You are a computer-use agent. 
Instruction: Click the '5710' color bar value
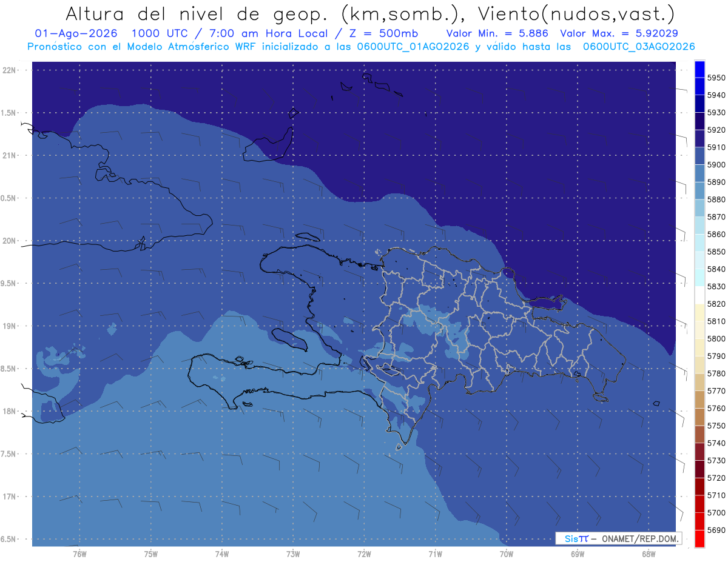(716, 495)
